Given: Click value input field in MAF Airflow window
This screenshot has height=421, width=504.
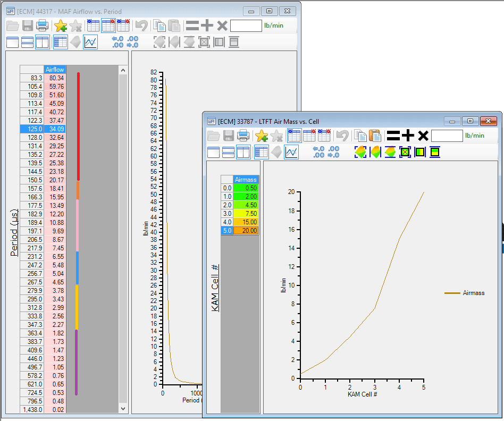Looking at the screenshot, I should coord(246,26).
